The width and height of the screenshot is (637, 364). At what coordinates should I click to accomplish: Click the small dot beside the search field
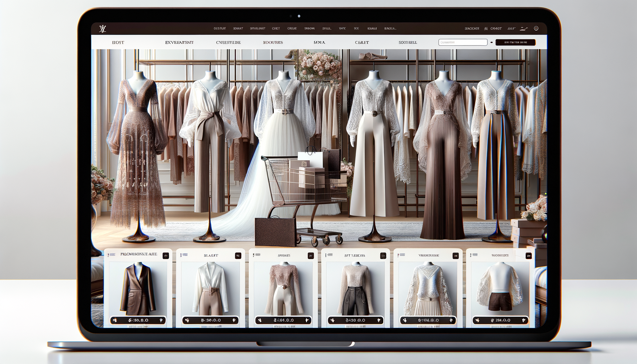pyautogui.click(x=492, y=42)
